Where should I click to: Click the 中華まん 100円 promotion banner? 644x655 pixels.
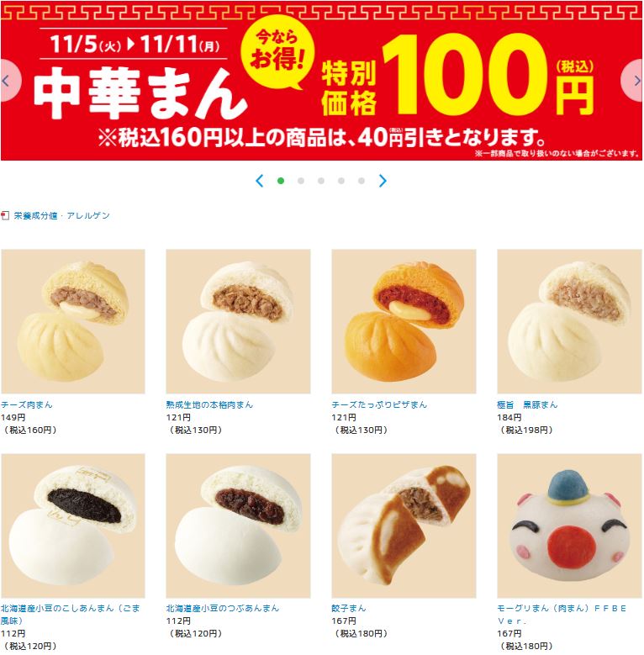pyautogui.click(x=321, y=81)
